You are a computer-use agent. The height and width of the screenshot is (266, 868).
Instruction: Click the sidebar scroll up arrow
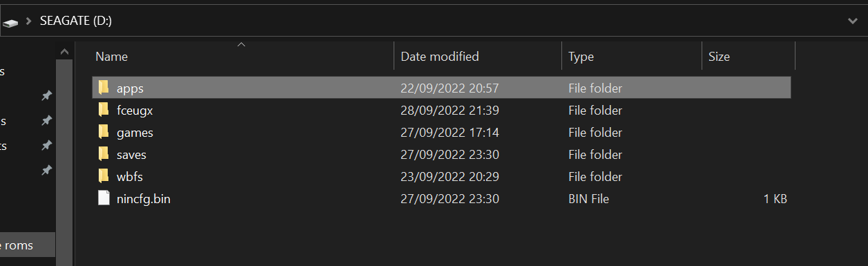coord(64,52)
